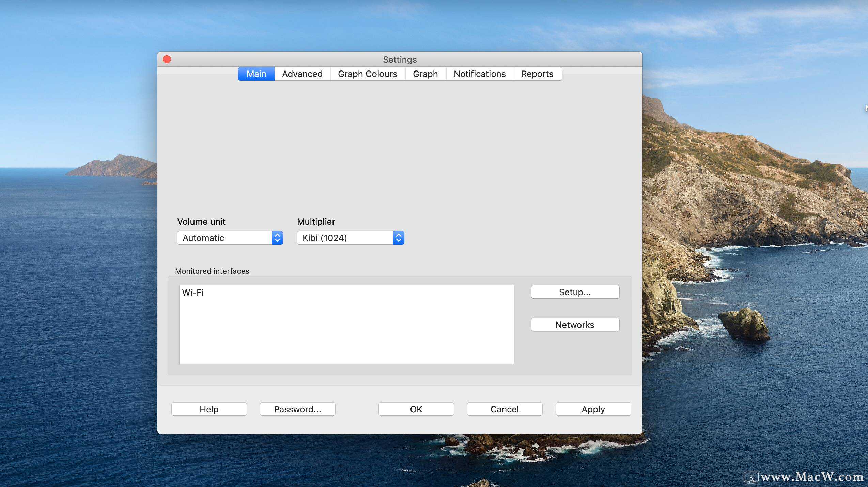This screenshot has height=487, width=868.
Task: Open the Graph Colours tab
Action: coord(367,74)
